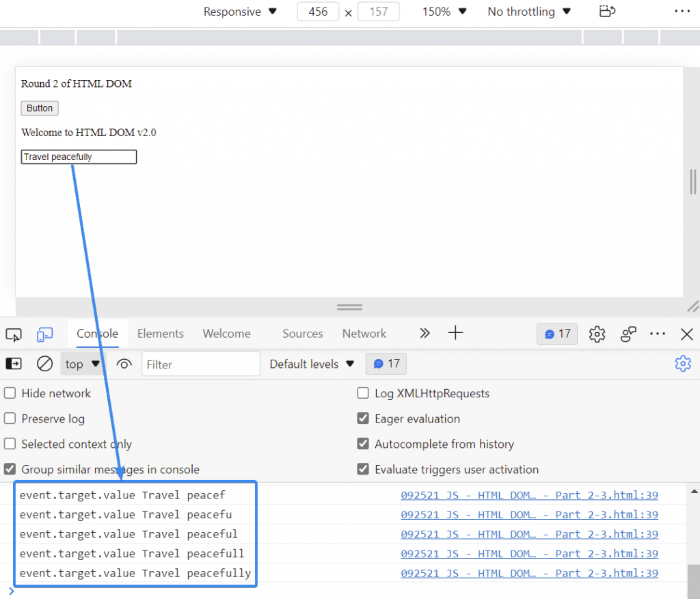Switch to the Elements tab
The height and width of the screenshot is (599, 700).
click(x=160, y=334)
